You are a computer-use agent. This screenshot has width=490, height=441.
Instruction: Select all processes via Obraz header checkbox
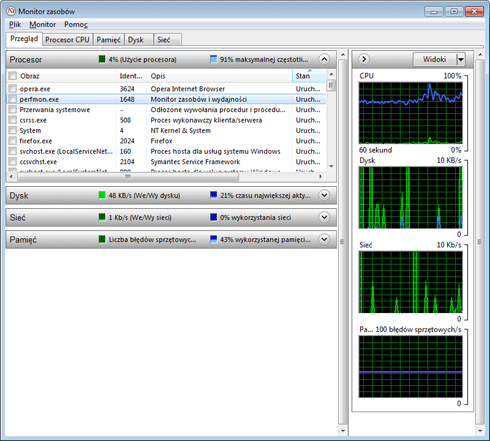click(x=13, y=76)
